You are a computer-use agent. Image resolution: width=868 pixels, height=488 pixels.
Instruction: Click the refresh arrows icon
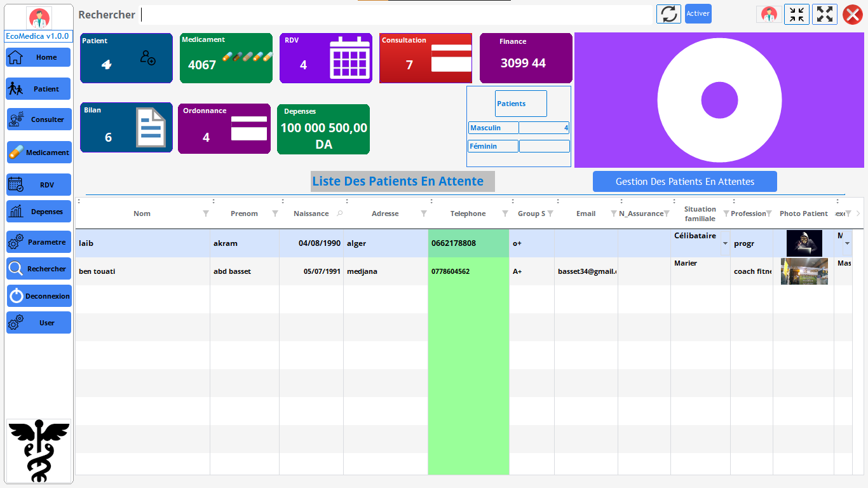[x=668, y=14]
